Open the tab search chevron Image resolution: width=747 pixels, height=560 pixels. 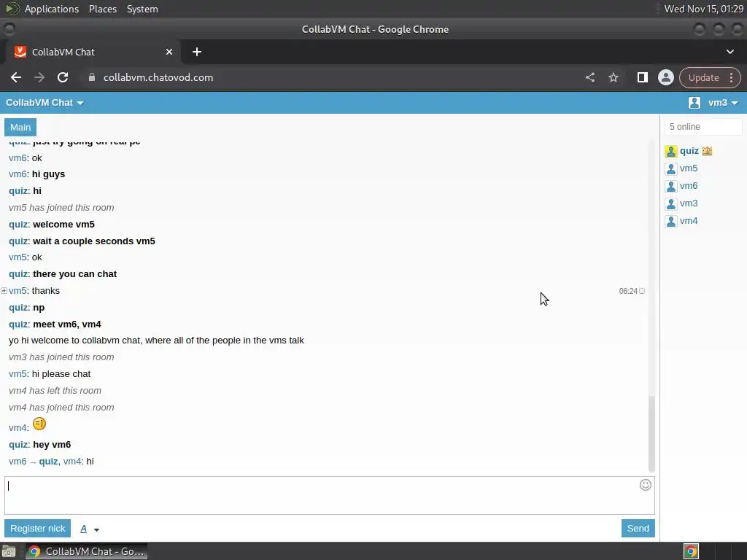point(729,52)
